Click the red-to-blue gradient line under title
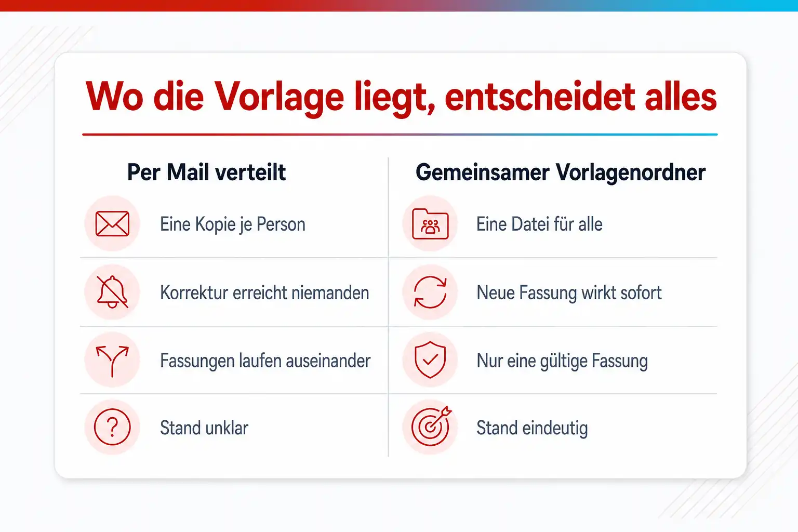This screenshot has width=798, height=532. (400, 135)
